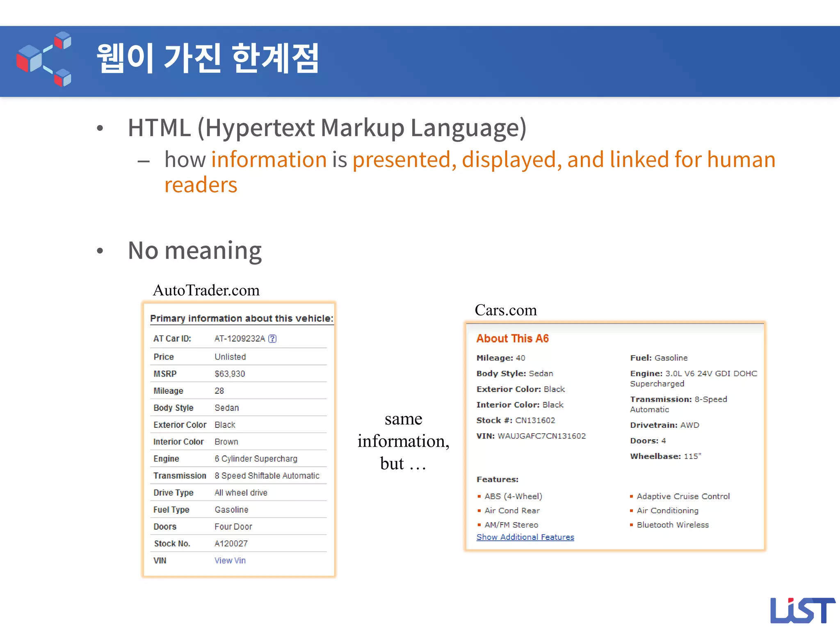This screenshot has width=840, height=630.
Task: Click the HTML (Hypertext Markup Language) bullet
Action: pos(327,128)
